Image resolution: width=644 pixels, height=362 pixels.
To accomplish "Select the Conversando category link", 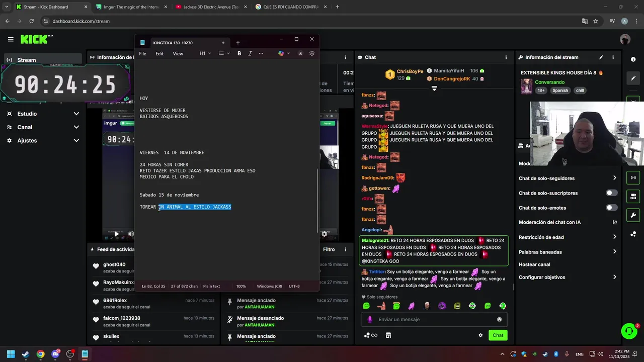I will click(x=549, y=82).
